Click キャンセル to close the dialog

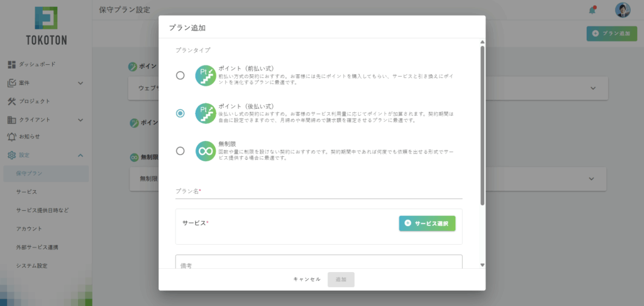(x=307, y=280)
